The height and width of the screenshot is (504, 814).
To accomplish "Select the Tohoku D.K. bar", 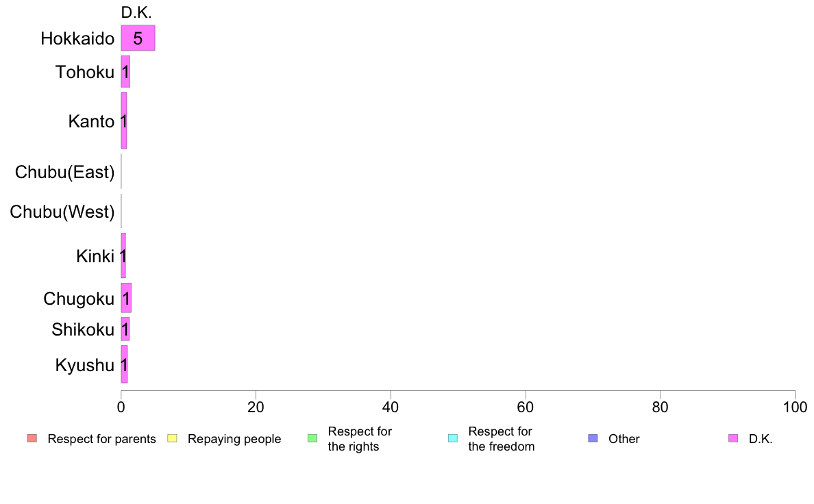I will tap(125, 72).
